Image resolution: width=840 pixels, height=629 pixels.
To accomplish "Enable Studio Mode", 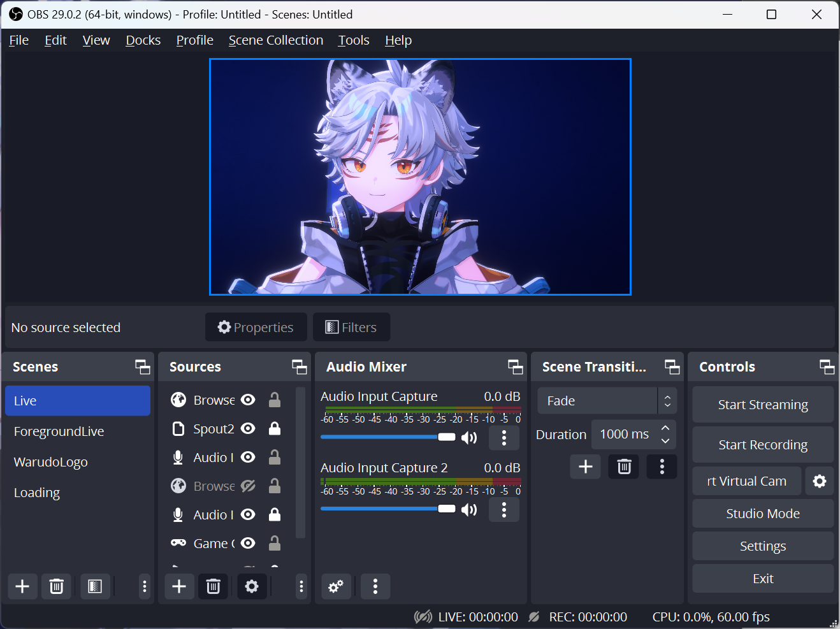I will coord(763,514).
